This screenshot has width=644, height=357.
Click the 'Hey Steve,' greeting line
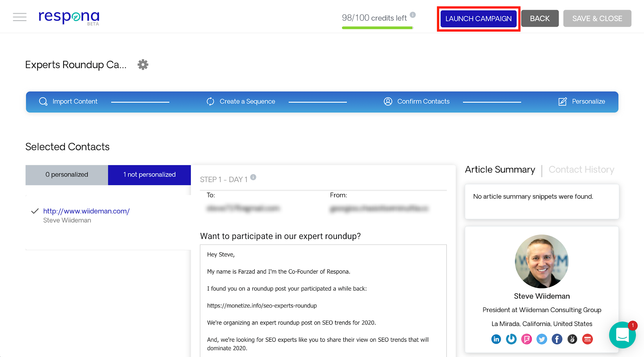tap(221, 255)
